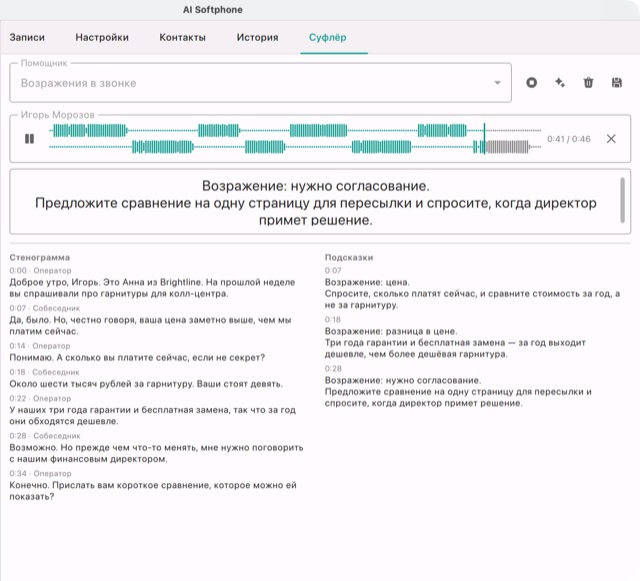Select the Возражения в звонке field
Image resolution: width=640 pixels, height=581 pixels.
[x=260, y=83]
